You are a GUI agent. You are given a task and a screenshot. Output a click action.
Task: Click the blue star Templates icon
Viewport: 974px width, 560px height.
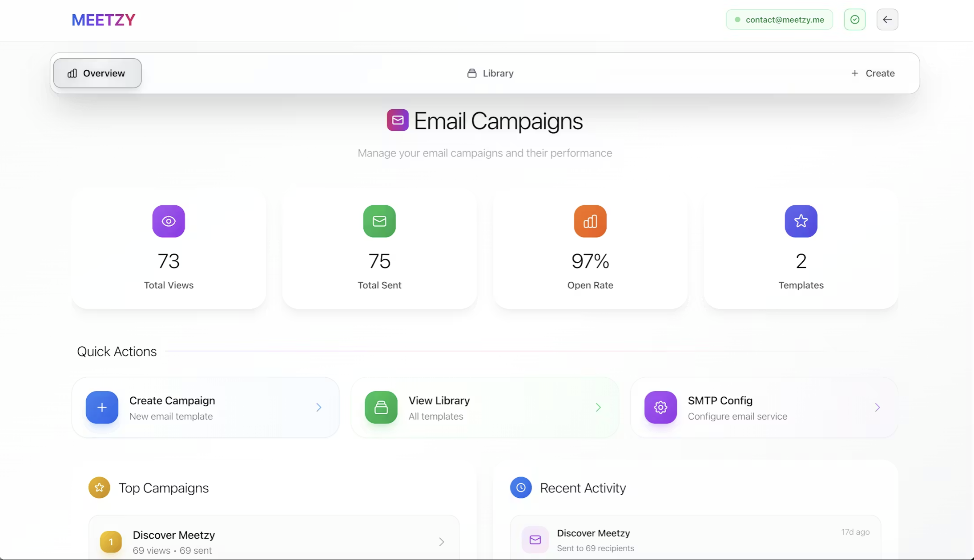pos(801,221)
